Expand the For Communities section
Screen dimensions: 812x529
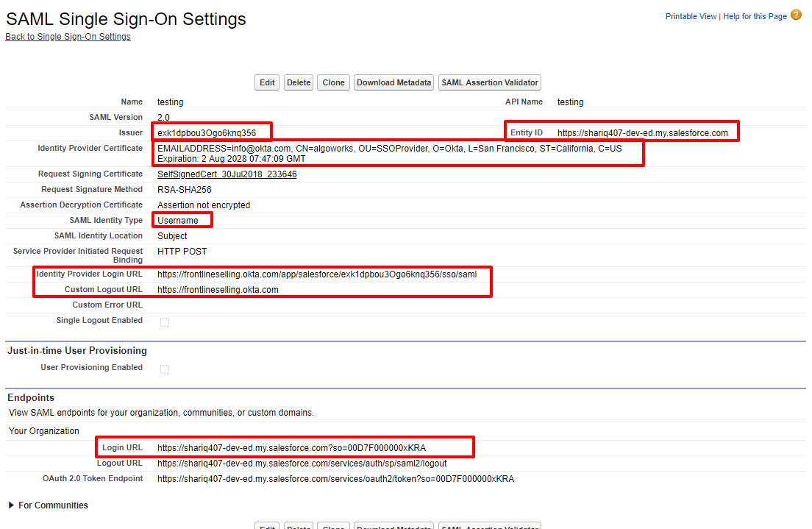tap(13, 505)
